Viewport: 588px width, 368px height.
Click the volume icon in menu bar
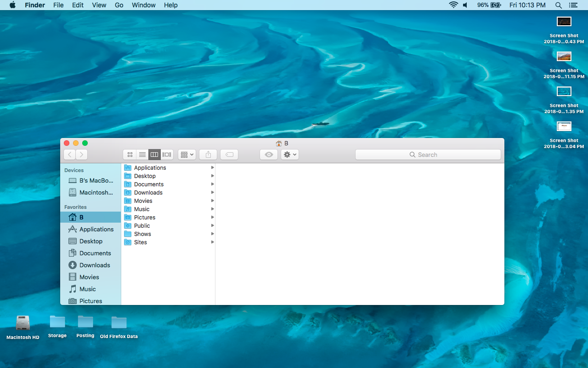(465, 5)
